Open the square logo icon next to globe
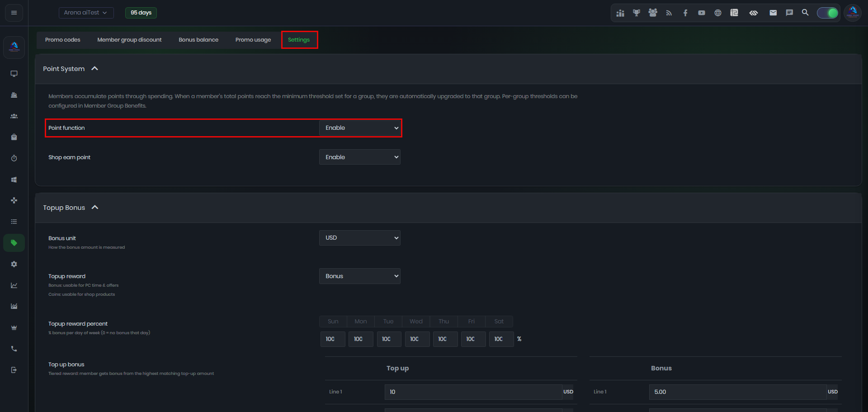 point(734,13)
